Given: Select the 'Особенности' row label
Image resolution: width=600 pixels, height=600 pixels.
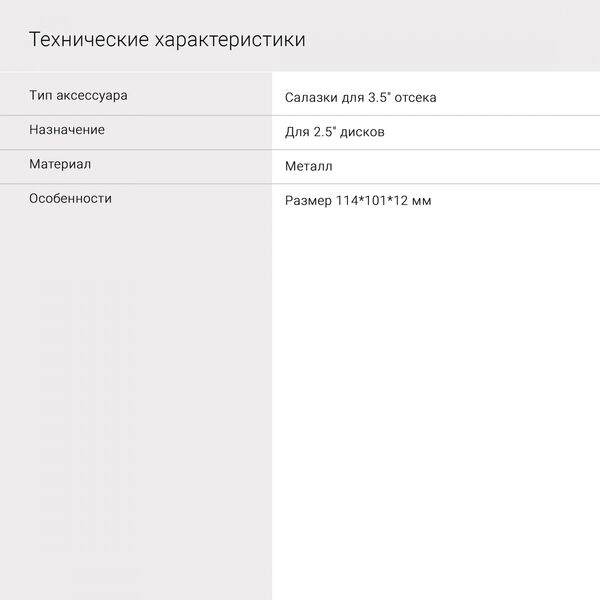Looking at the screenshot, I should click(x=70, y=199).
